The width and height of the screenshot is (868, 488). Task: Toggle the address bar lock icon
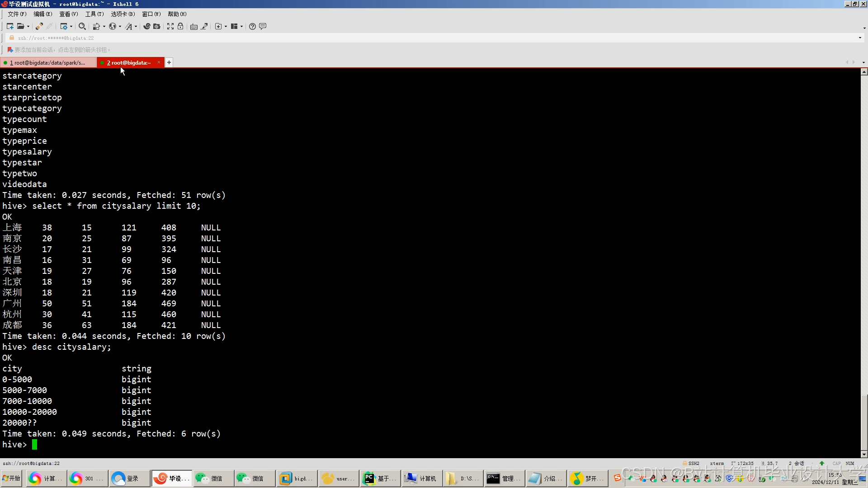[x=11, y=38]
